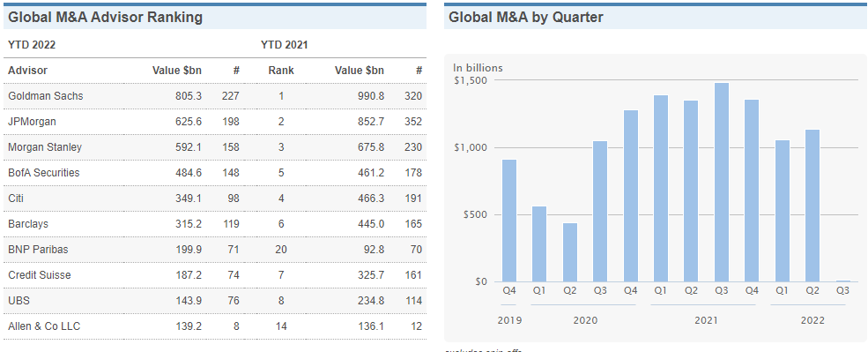
Task: Select BofA Securities advisor name
Action: click(44, 172)
